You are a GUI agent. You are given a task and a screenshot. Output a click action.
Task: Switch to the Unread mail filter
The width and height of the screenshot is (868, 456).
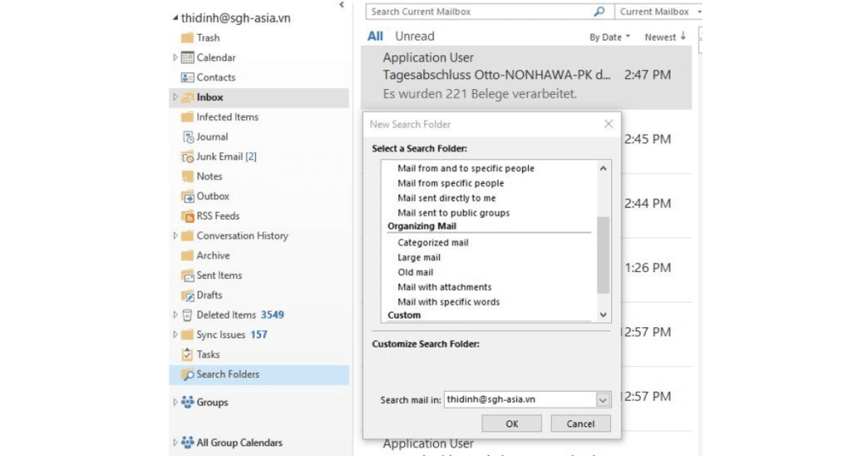pos(415,36)
